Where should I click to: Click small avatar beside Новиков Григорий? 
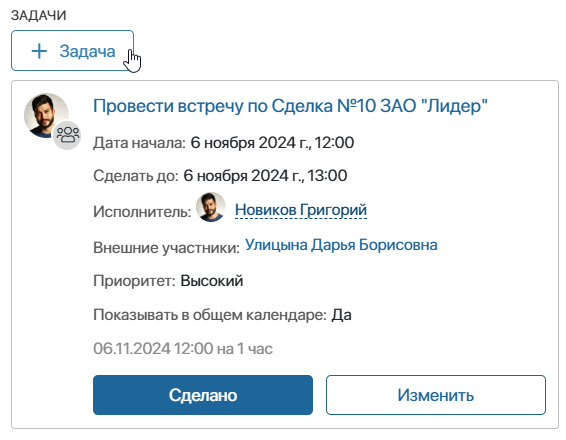[211, 207]
